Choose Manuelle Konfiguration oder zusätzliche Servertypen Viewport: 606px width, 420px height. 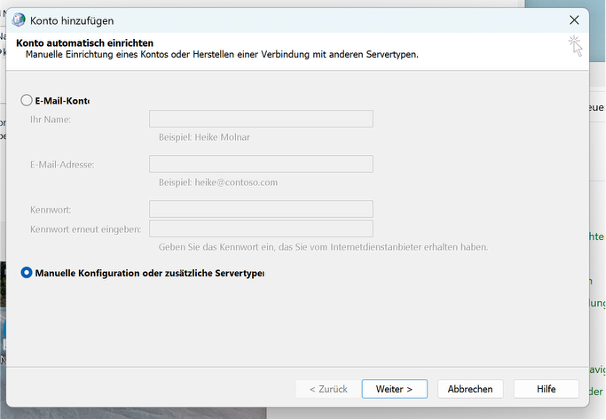pyautogui.click(x=27, y=272)
